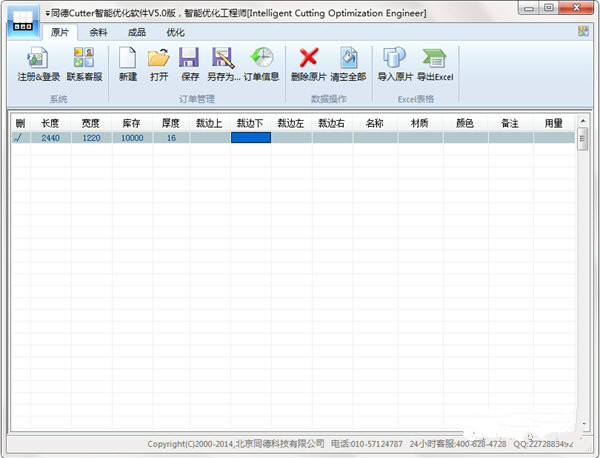Click the 删 column header
The height and width of the screenshot is (458, 600).
pos(21,123)
